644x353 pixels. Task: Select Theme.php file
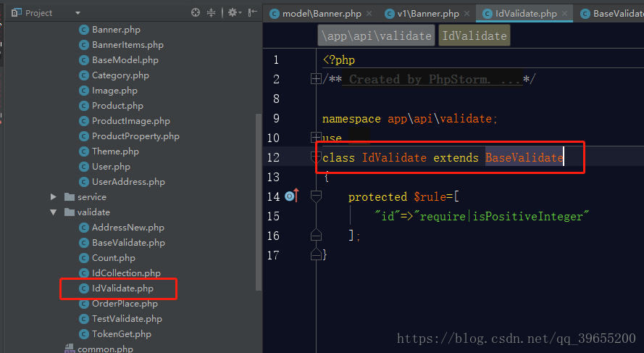coord(115,151)
